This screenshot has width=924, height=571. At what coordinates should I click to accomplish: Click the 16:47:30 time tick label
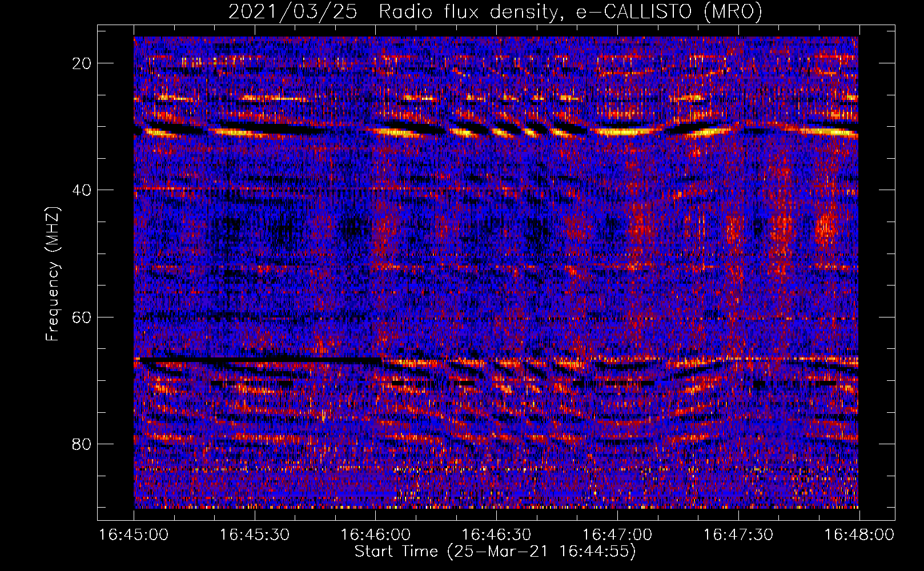738,535
